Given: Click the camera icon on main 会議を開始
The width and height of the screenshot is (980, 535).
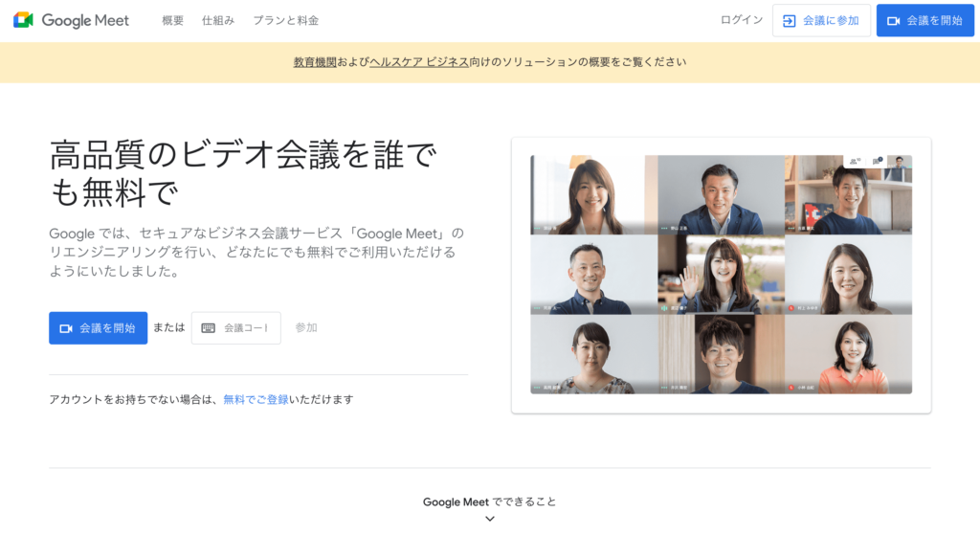Looking at the screenshot, I should (66, 328).
